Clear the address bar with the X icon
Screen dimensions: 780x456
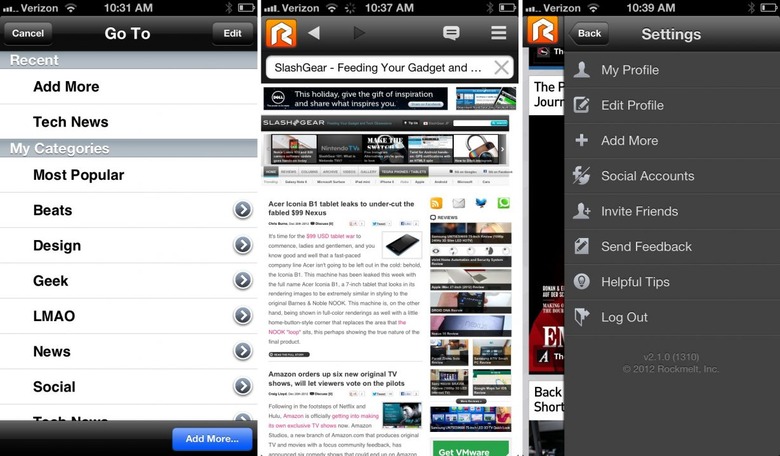(501, 67)
